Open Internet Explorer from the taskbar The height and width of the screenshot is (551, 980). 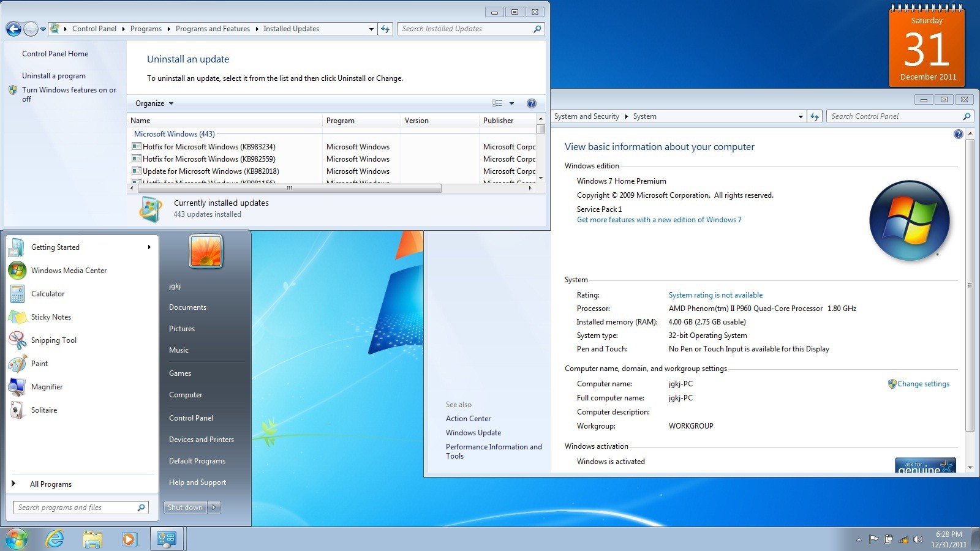coord(55,539)
